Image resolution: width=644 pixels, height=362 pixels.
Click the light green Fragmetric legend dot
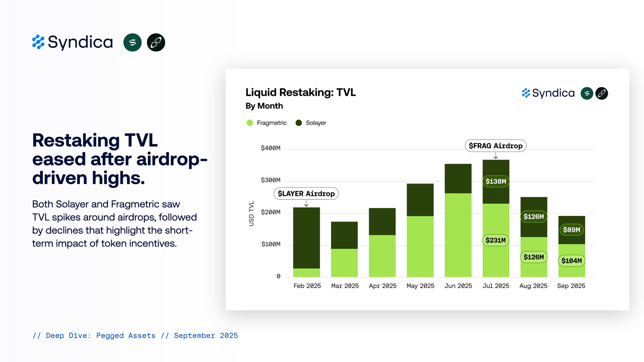(x=250, y=123)
